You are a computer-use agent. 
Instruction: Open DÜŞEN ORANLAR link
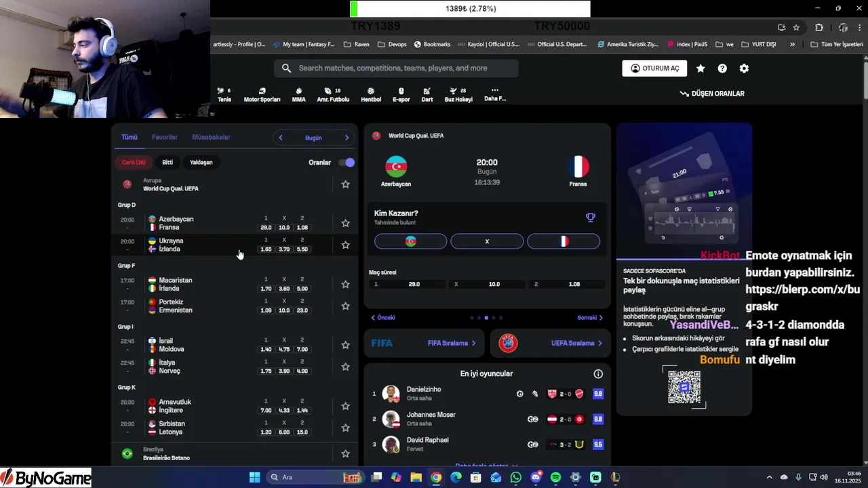712,94
